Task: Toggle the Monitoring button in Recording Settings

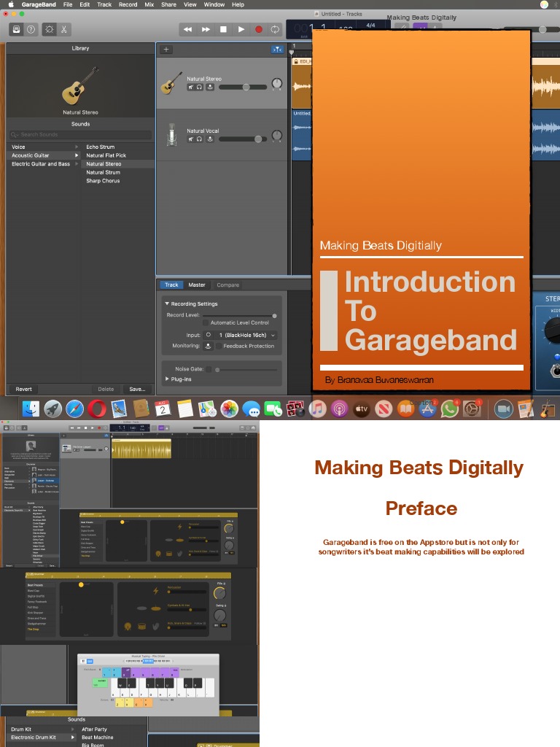Action: click(x=208, y=347)
